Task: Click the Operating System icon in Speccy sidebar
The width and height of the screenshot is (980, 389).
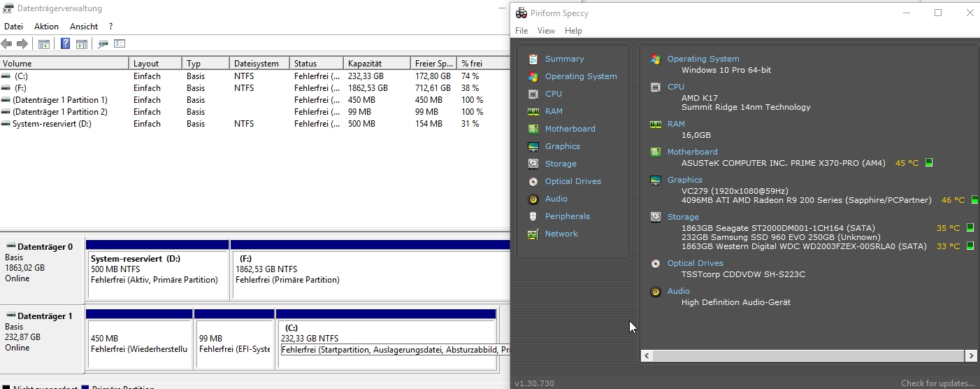Action: pyautogui.click(x=533, y=76)
